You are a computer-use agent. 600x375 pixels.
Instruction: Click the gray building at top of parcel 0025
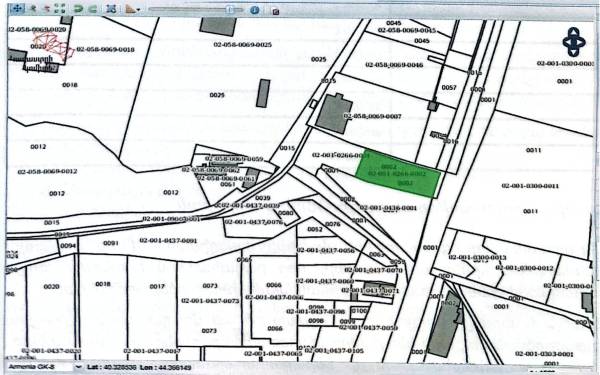pyautogui.click(x=218, y=26)
